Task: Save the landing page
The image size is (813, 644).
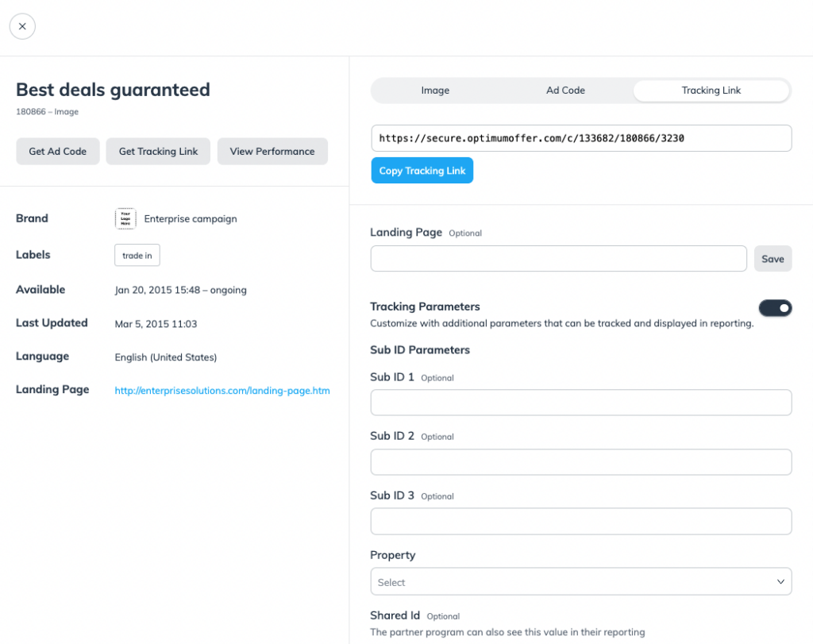Action: pyautogui.click(x=773, y=259)
